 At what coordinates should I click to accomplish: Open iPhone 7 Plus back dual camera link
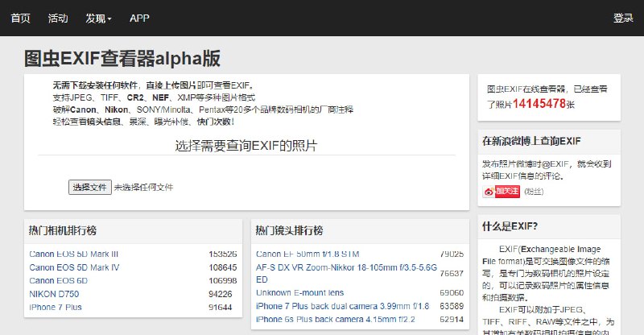click(x=343, y=306)
